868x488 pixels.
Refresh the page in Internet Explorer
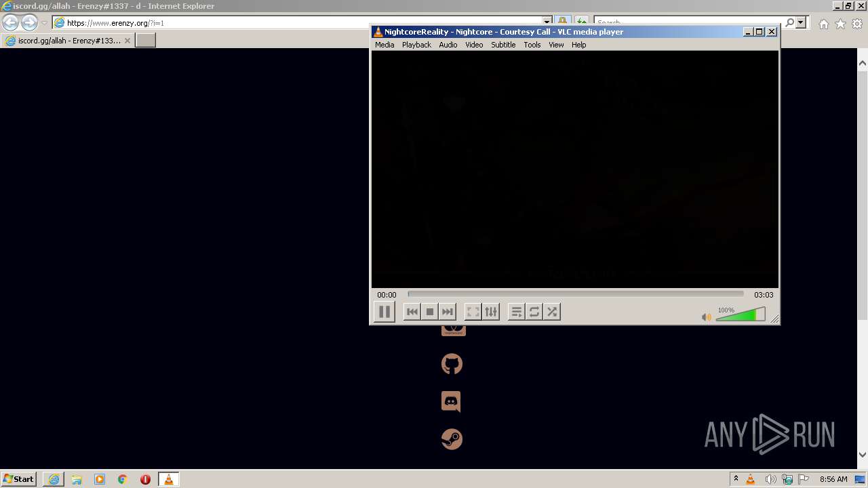click(582, 22)
